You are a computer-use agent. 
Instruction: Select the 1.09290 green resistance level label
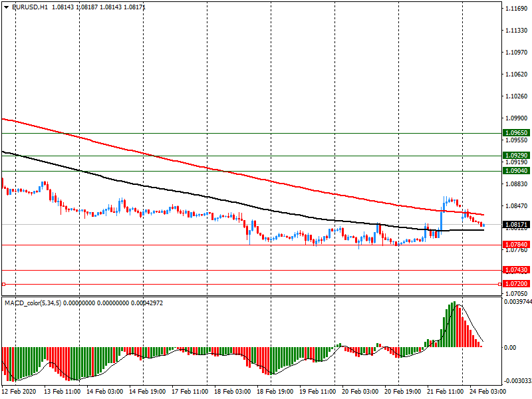tap(517, 156)
